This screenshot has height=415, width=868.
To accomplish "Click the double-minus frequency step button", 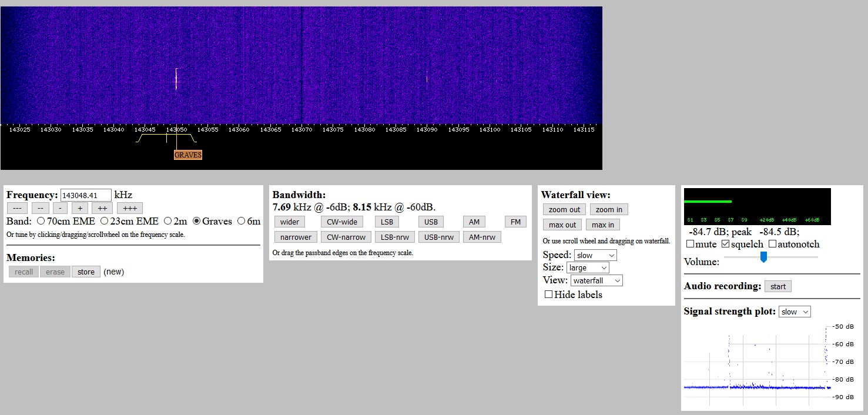I will pyautogui.click(x=40, y=208).
